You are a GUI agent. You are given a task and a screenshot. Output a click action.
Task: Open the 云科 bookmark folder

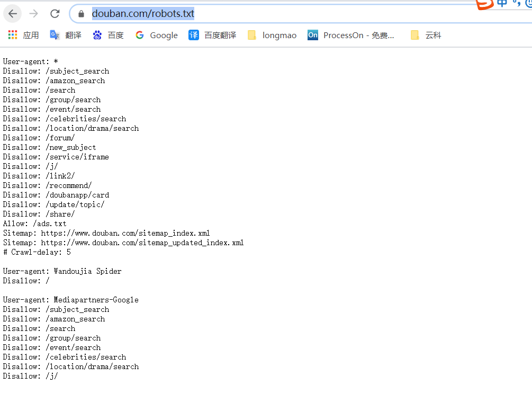(x=426, y=35)
